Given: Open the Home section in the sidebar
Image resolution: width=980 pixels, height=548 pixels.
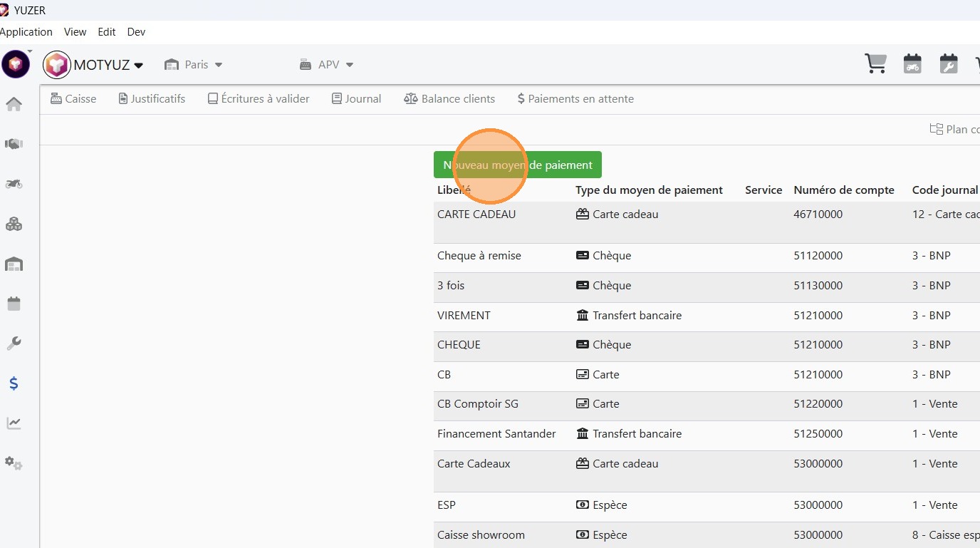Looking at the screenshot, I should point(14,105).
